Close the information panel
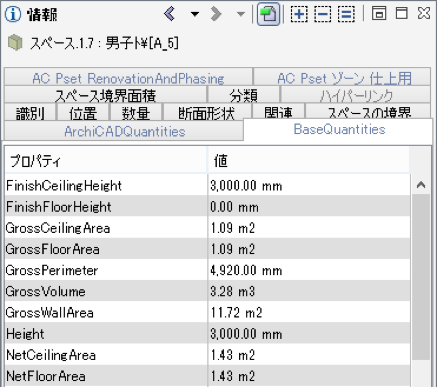 coord(424,13)
